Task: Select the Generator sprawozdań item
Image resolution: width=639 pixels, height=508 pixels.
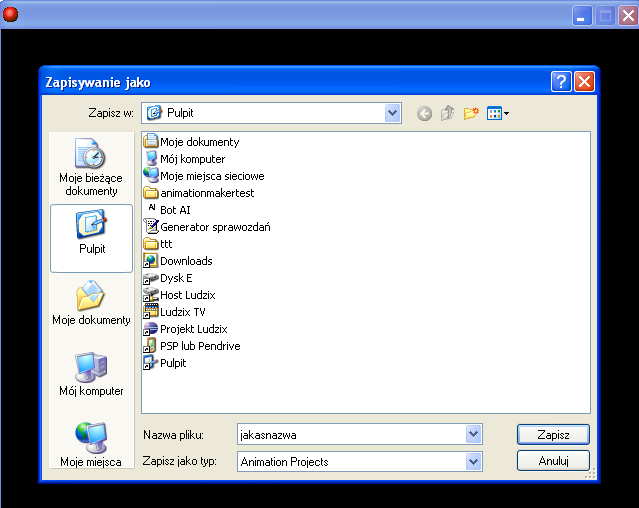Action: click(x=214, y=227)
